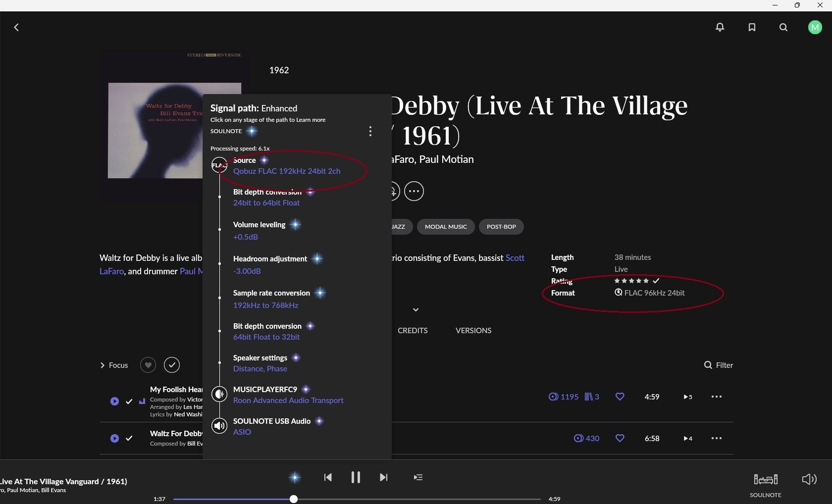Click the playback progress slider handle
832x504 pixels.
(294, 499)
